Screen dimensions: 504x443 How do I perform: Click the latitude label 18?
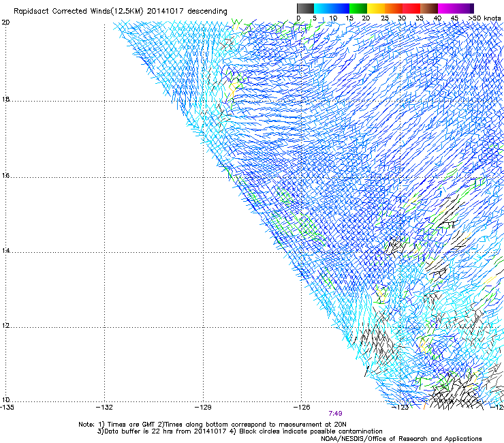pos(5,99)
